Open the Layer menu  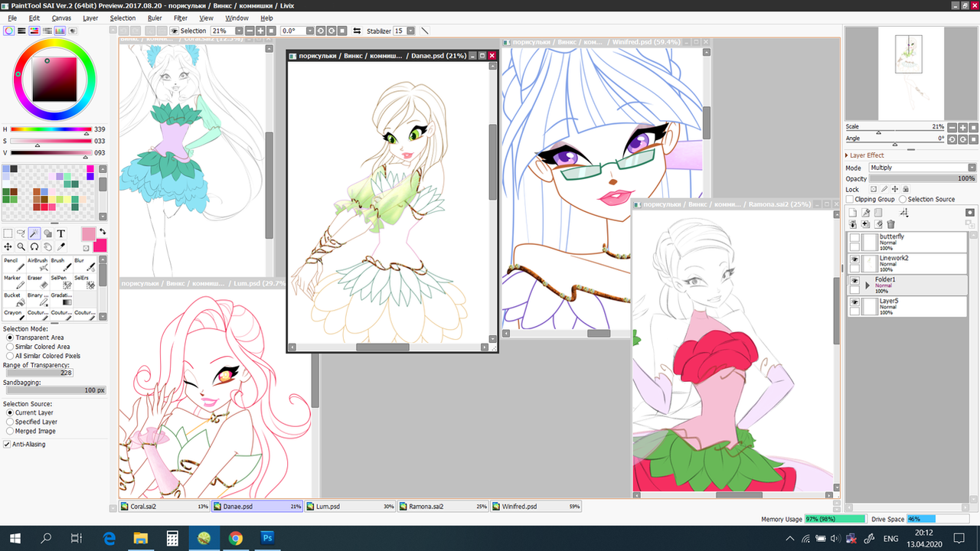pos(90,18)
